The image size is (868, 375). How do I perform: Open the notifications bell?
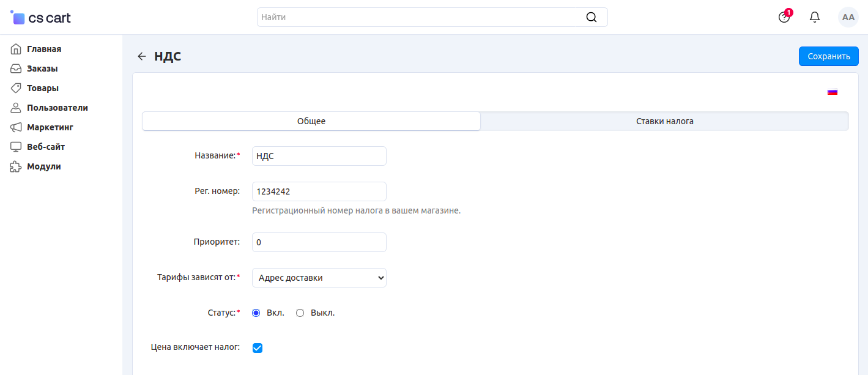pos(815,17)
